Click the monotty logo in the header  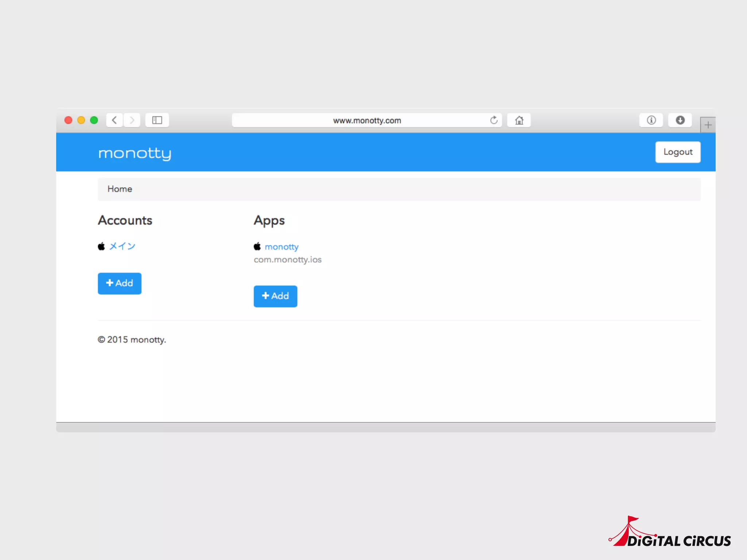tap(135, 153)
